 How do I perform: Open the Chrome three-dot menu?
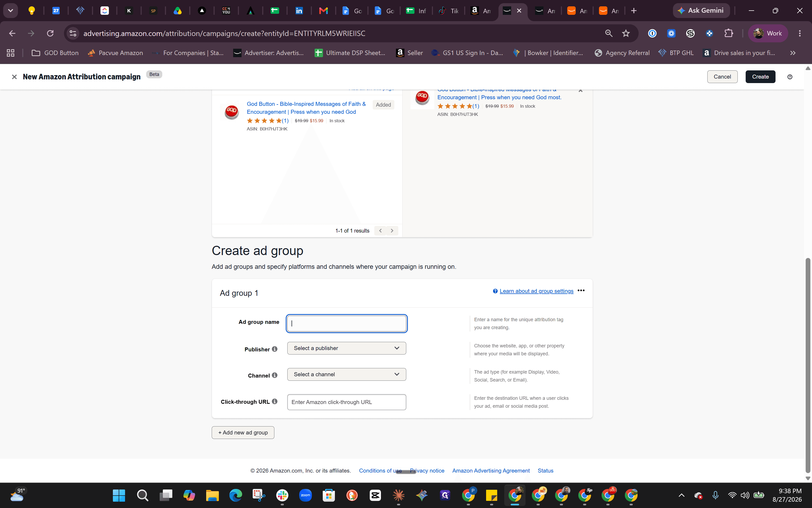click(800, 33)
